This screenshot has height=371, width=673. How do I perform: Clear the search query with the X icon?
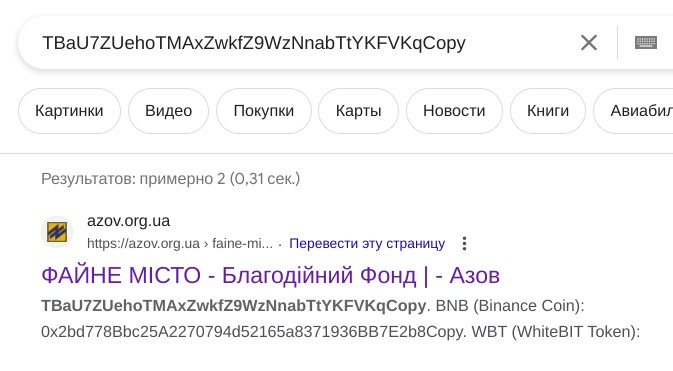coord(588,43)
